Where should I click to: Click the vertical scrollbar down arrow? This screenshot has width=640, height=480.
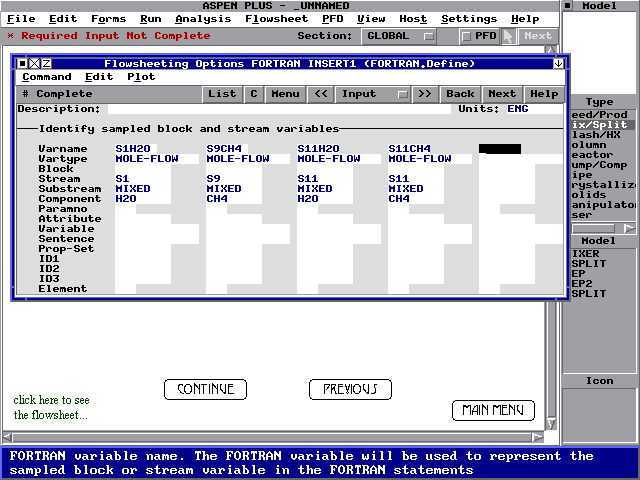(x=551, y=424)
